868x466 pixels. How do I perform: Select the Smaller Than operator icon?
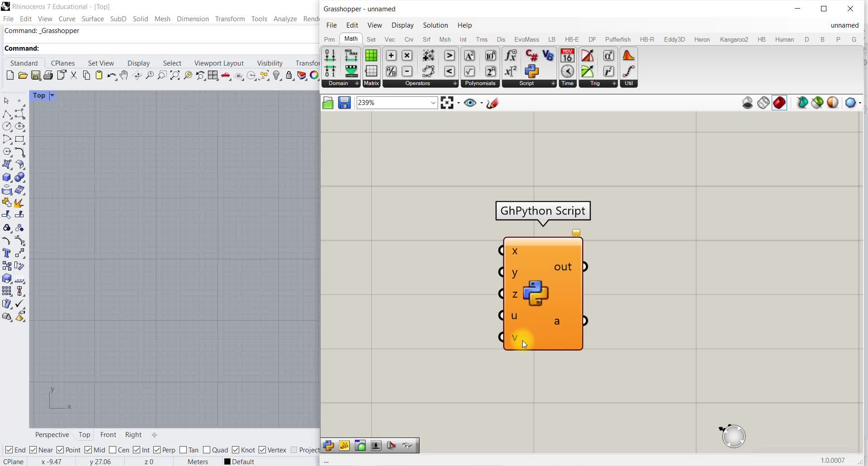pyautogui.click(x=449, y=71)
